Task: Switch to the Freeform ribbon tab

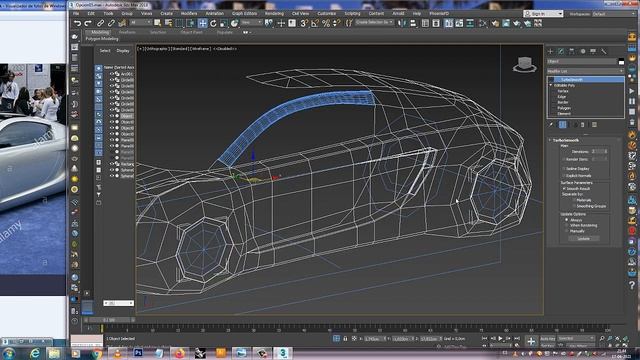Action: (x=127, y=32)
